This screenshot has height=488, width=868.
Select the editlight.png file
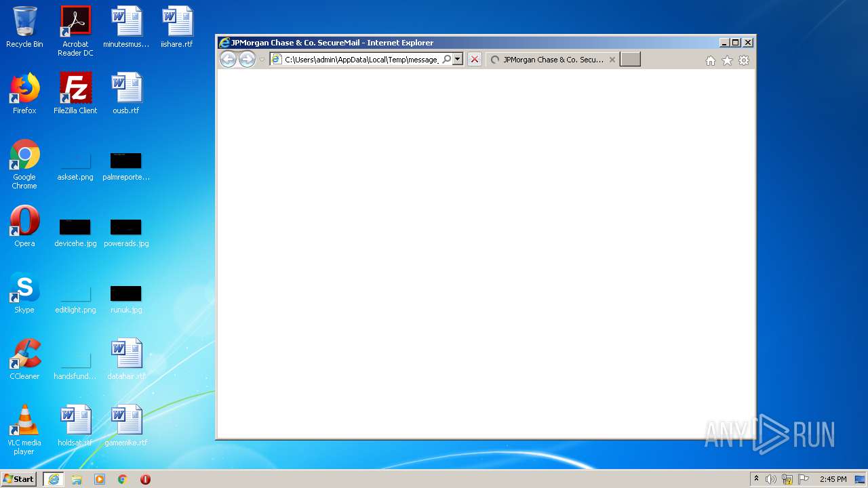75,300
